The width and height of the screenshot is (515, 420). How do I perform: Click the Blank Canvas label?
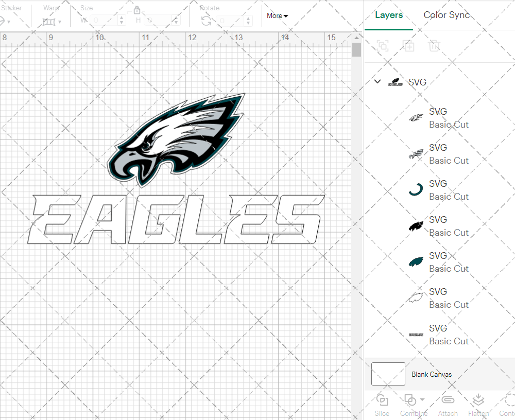tap(432, 374)
